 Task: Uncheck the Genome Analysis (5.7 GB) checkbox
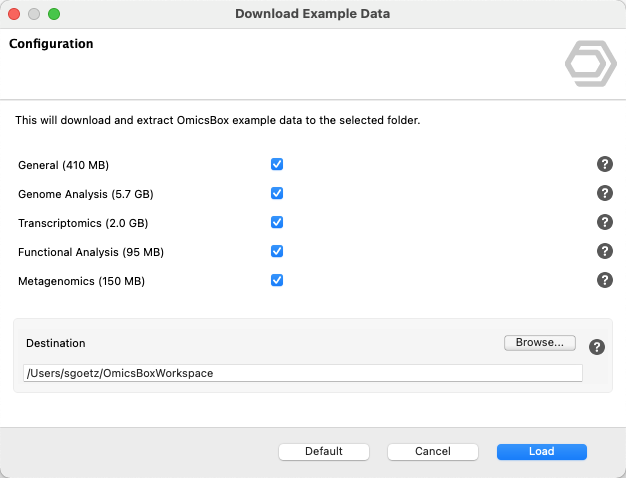coord(277,193)
